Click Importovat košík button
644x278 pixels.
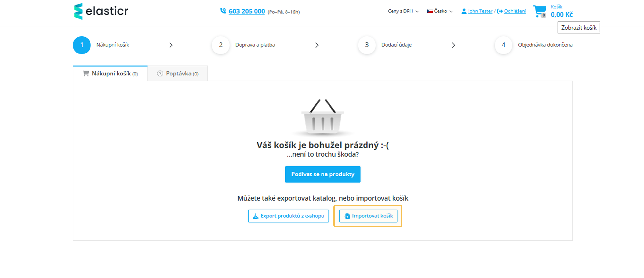pyautogui.click(x=368, y=216)
